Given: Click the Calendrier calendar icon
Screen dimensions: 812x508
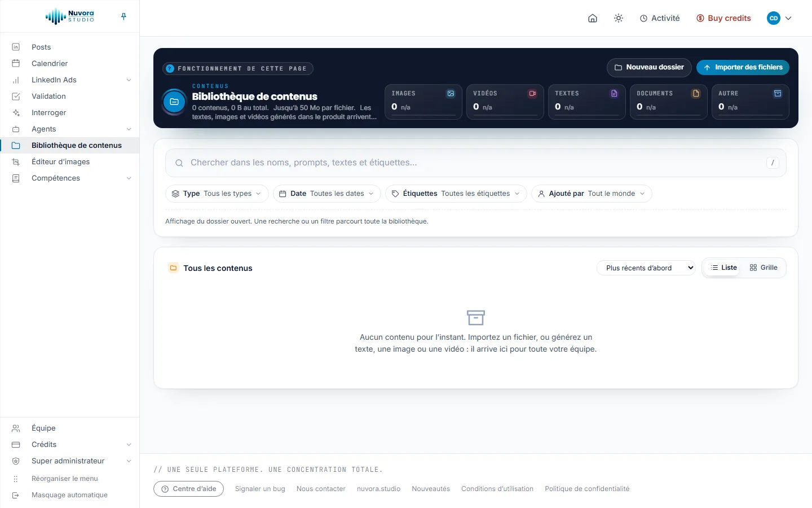Looking at the screenshot, I should point(16,63).
